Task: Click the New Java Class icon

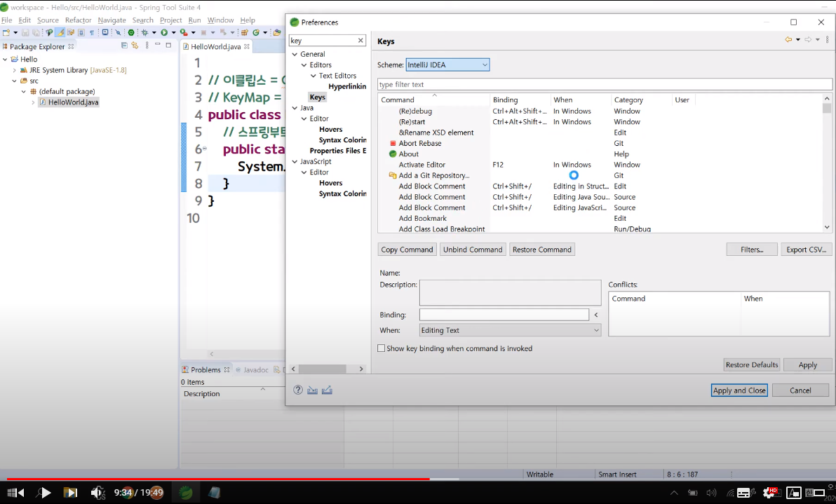Action: (256, 32)
